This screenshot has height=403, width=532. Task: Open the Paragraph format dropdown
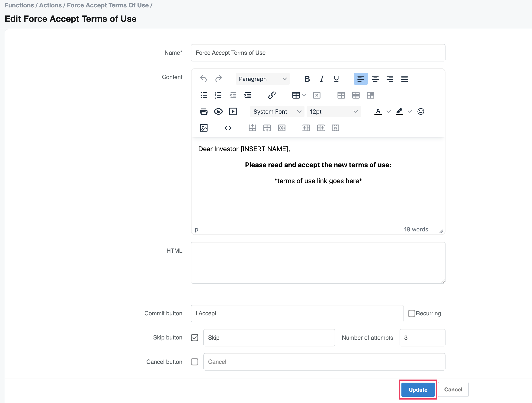pyautogui.click(x=263, y=79)
